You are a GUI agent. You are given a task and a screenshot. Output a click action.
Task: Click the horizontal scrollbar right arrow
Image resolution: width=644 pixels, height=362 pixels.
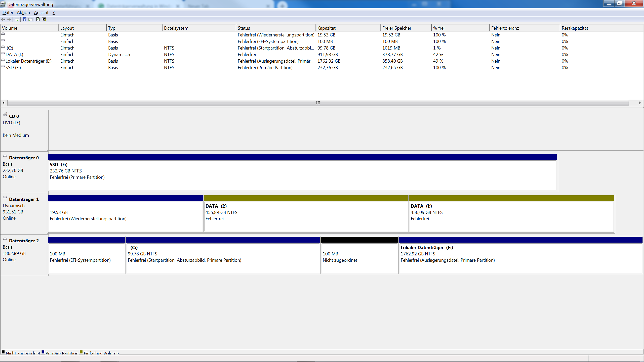[x=640, y=103]
